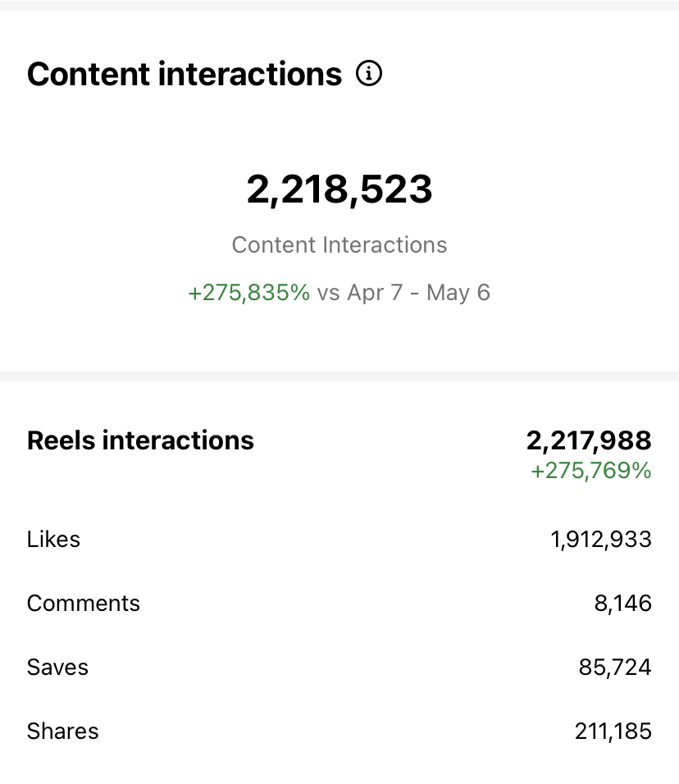Tap the +275,769% Reels growth figure
The height and width of the screenshot is (784, 679).
(591, 471)
